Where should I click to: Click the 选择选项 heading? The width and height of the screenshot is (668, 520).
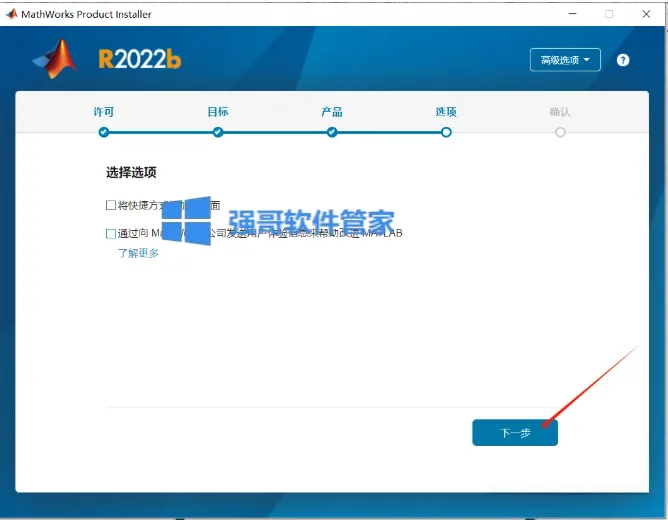coord(131,172)
